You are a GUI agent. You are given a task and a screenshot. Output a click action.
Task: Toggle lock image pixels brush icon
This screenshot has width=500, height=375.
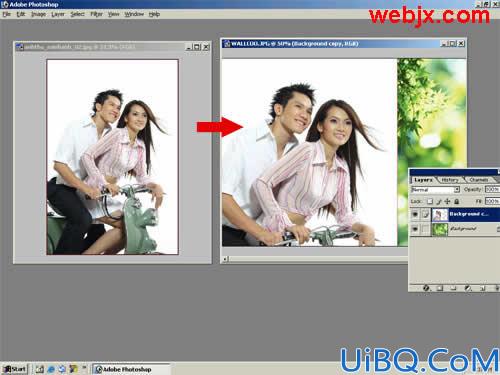(439, 201)
